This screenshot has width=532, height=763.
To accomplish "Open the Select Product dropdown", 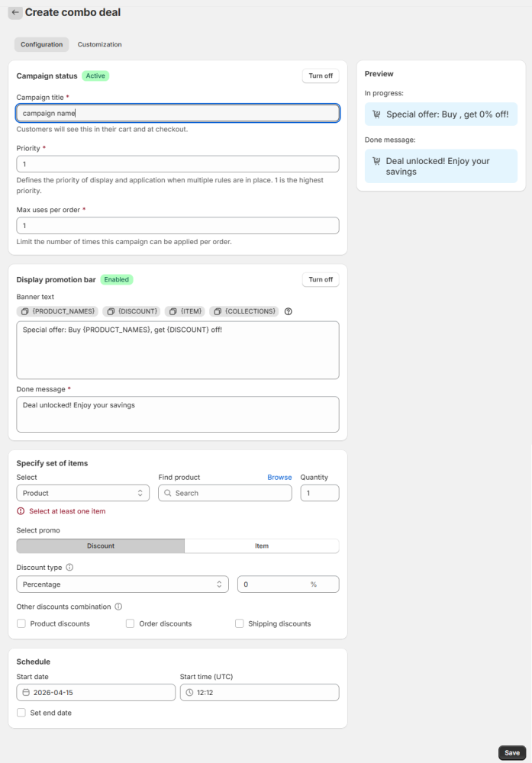I will tap(82, 494).
